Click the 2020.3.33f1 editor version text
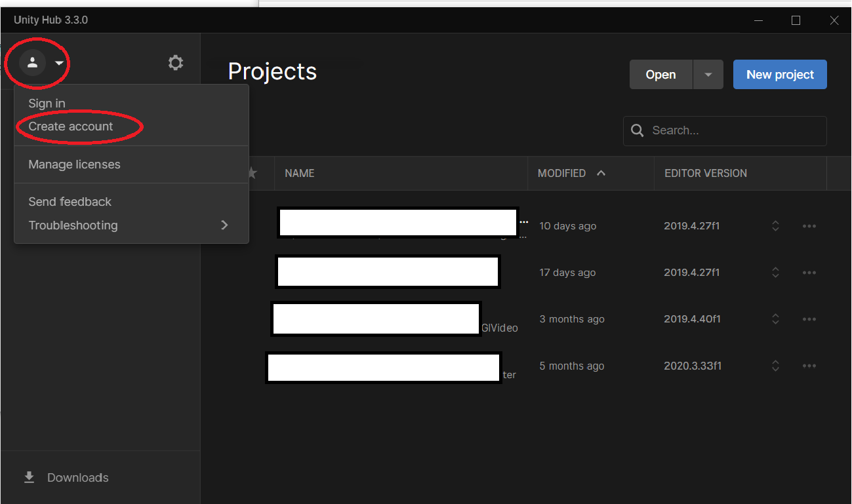852x504 pixels. [693, 366]
